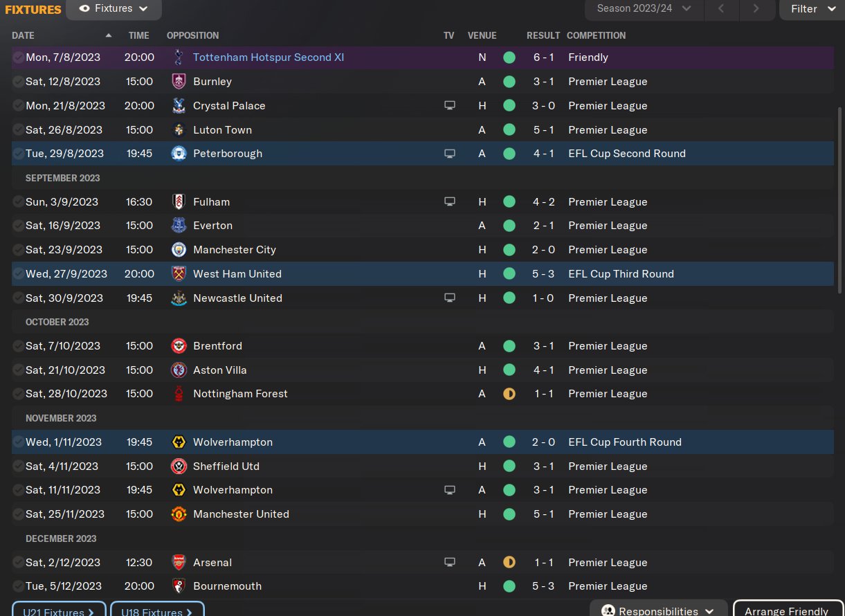Click the Manchester United badge icon
Image resolution: width=845 pixels, height=616 pixels.
[179, 514]
